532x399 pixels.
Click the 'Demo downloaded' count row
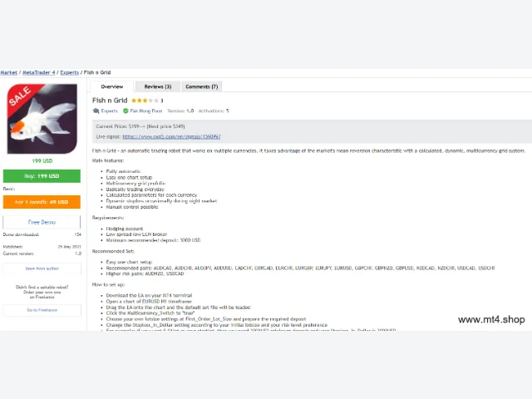click(42, 234)
